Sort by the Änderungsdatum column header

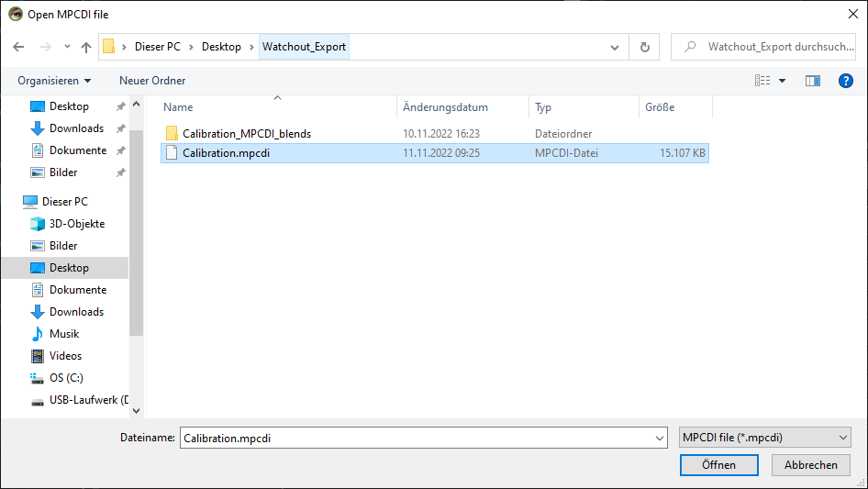(445, 107)
